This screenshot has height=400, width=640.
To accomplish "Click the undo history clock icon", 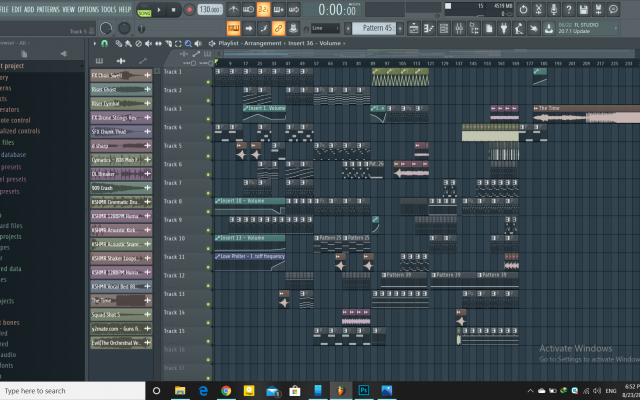I will [x=524, y=9].
